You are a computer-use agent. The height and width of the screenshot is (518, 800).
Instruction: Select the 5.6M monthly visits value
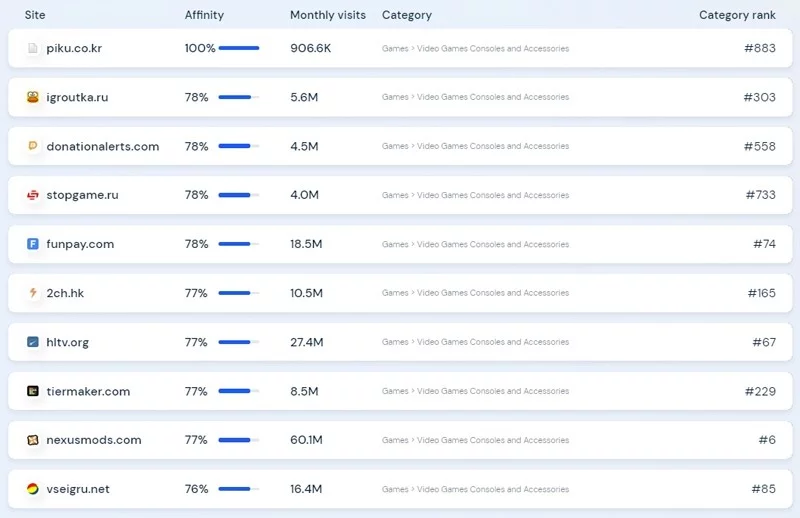point(304,97)
